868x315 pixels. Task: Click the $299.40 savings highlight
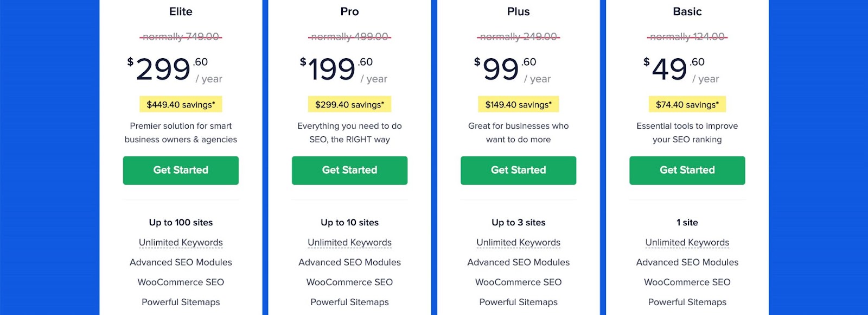349,104
